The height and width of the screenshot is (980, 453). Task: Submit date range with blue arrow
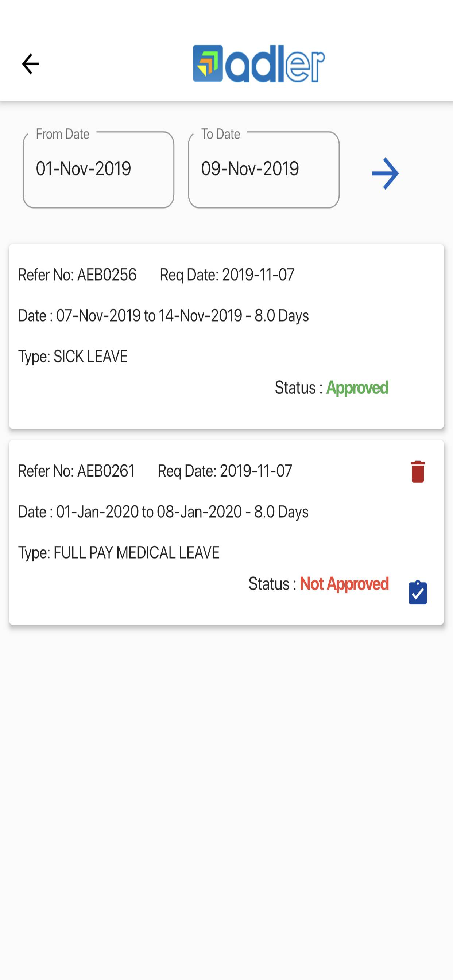[385, 174]
